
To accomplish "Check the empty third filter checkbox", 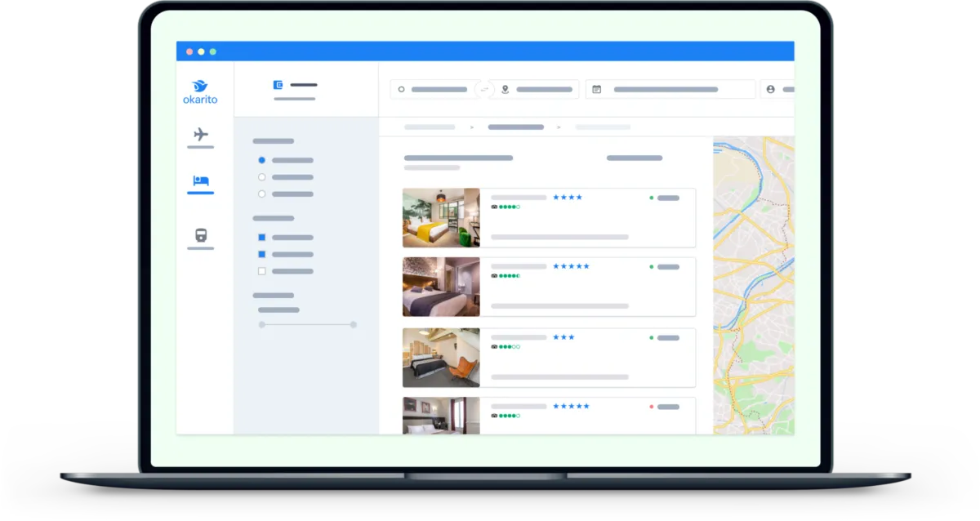I will [x=261, y=271].
